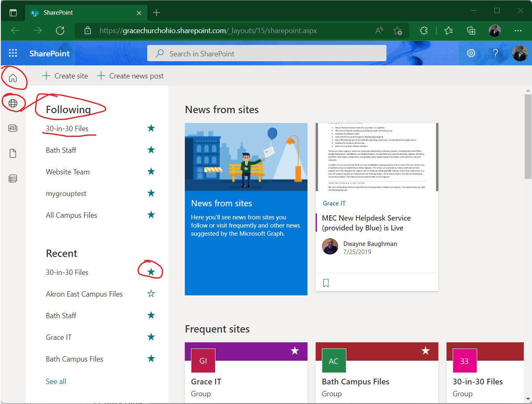Open Bath Campus Files link under Recent
The width and height of the screenshot is (532, 404).
point(74,359)
